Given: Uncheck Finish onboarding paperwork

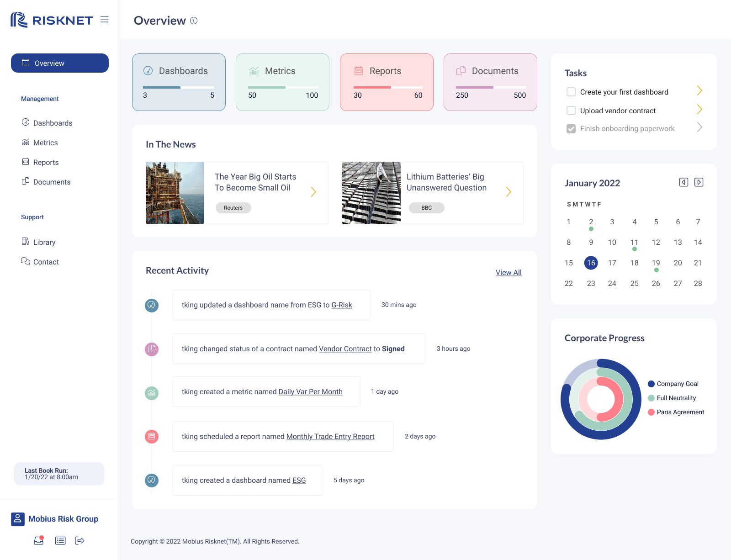Looking at the screenshot, I should pyautogui.click(x=571, y=128).
